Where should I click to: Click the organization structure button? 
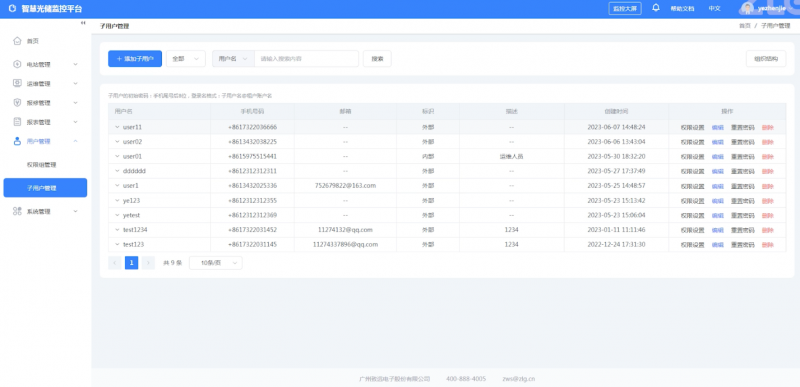[766, 59]
